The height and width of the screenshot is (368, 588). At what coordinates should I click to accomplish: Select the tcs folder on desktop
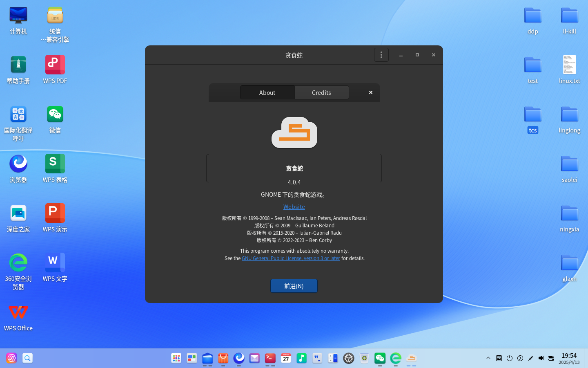pyautogui.click(x=533, y=119)
